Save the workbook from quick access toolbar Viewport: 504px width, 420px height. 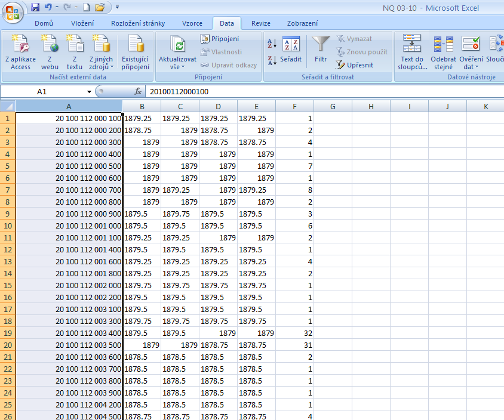point(35,7)
